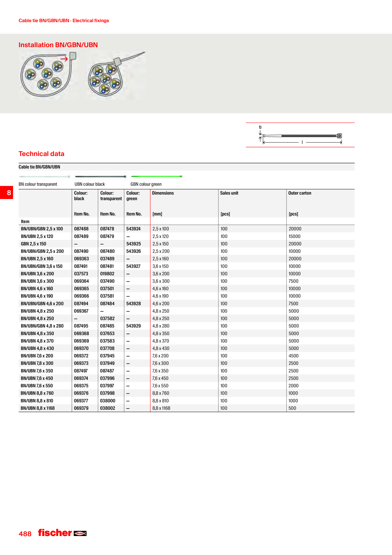This screenshot has width=392, height=555.
Task: Click item number 037996
Action: click(x=107, y=378)
